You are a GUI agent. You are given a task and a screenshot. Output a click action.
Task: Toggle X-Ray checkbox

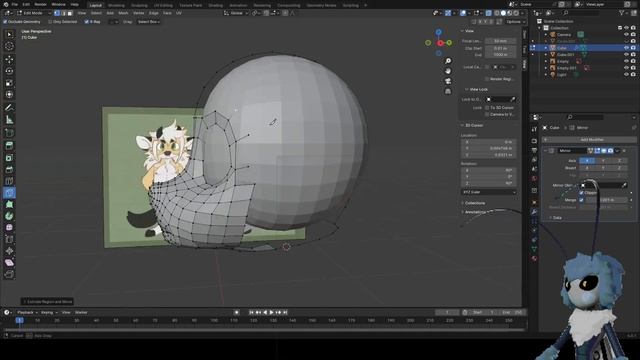[x=87, y=22]
